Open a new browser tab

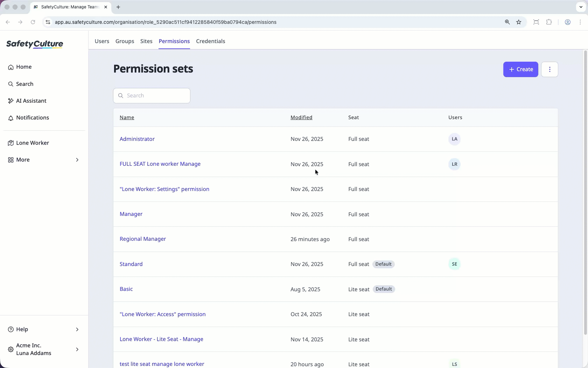118,7
